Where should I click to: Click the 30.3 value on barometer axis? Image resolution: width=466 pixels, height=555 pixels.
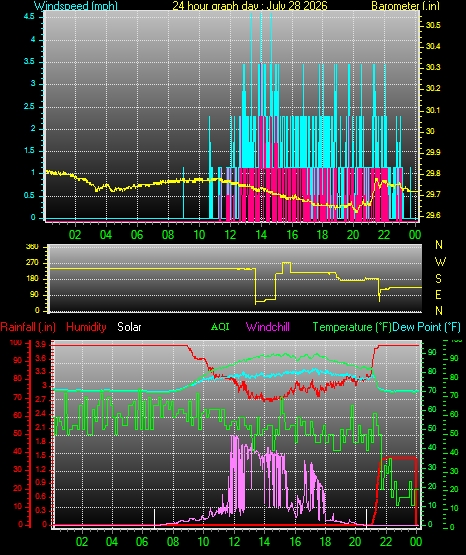tap(433, 67)
